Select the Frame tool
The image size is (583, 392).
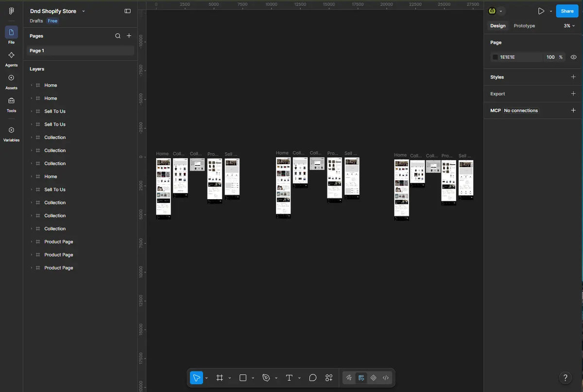click(220, 377)
